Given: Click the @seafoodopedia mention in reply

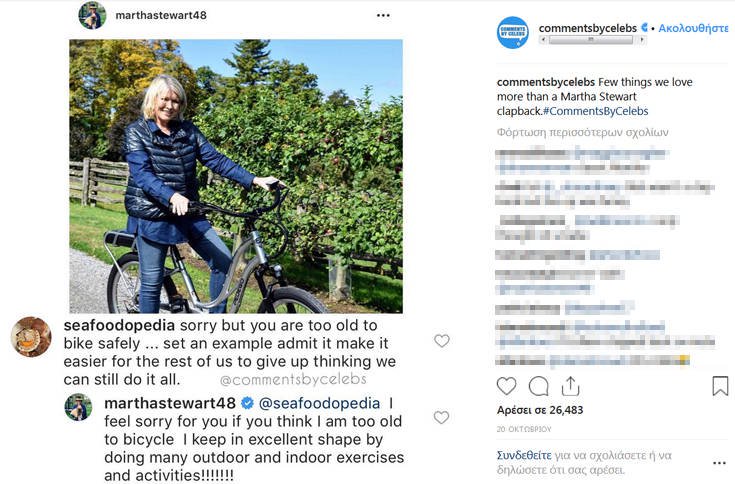Looking at the screenshot, I should click(319, 403).
